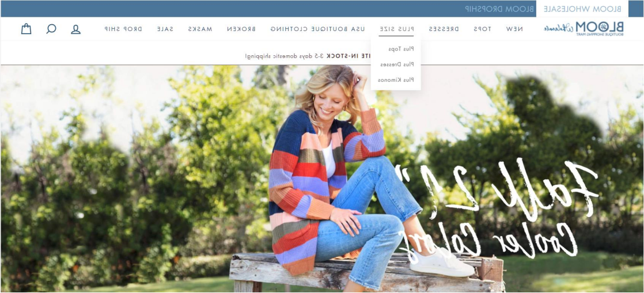The height and width of the screenshot is (293, 644).
Task: Open the user account icon
Action: [x=75, y=29]
